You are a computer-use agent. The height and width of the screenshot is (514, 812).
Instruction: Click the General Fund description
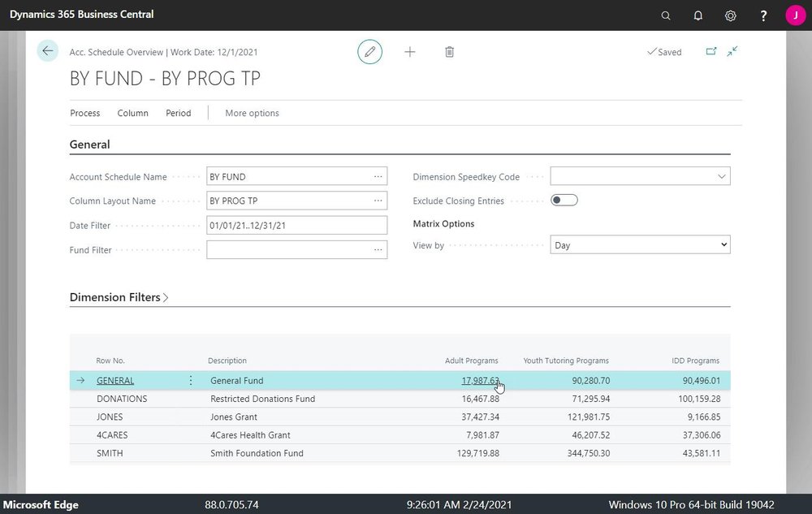click(236, 381)
